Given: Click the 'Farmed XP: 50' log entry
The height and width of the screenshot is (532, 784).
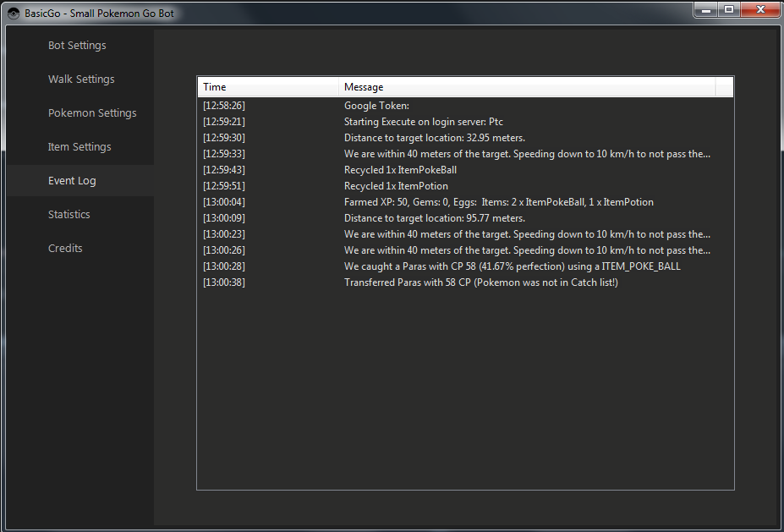Looking at the screenshot, I should (x=498, y=202).
